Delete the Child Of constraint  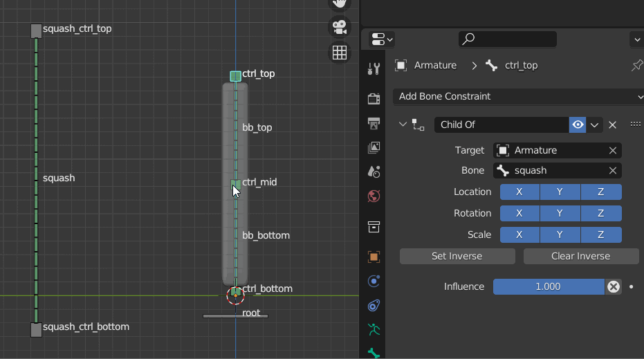click(x=612, y=125)
